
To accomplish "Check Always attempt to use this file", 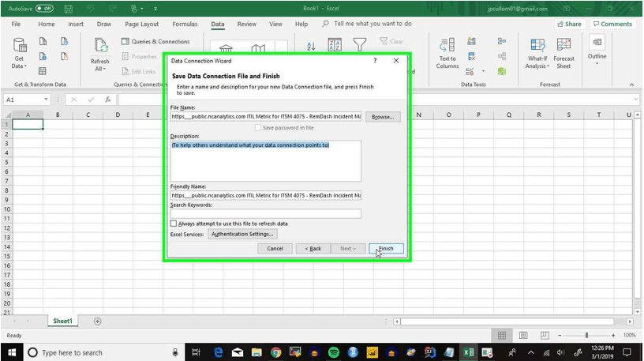I will [174, 224].
